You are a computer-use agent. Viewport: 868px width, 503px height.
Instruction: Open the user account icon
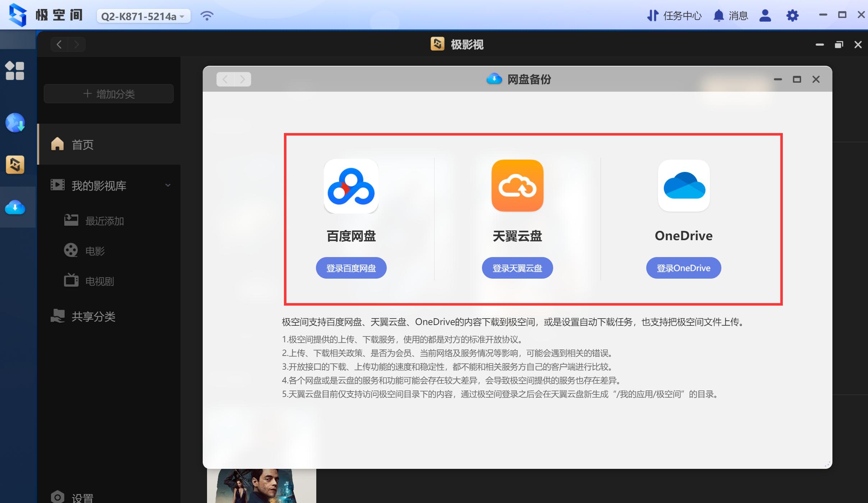(765, 15)
